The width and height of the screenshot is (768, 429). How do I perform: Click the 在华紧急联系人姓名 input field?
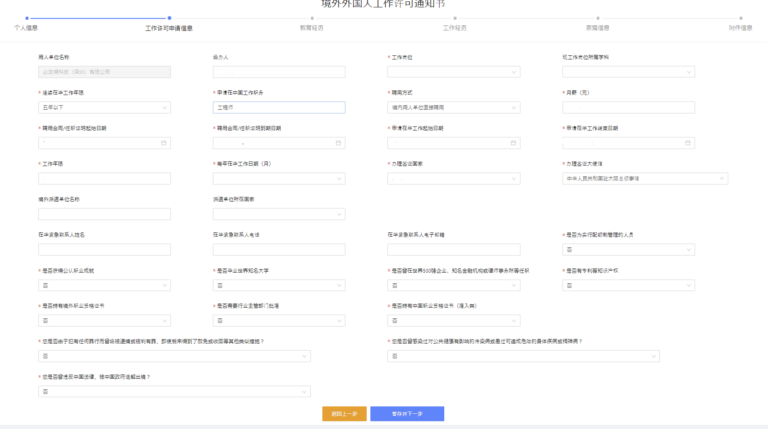[104, 250]
